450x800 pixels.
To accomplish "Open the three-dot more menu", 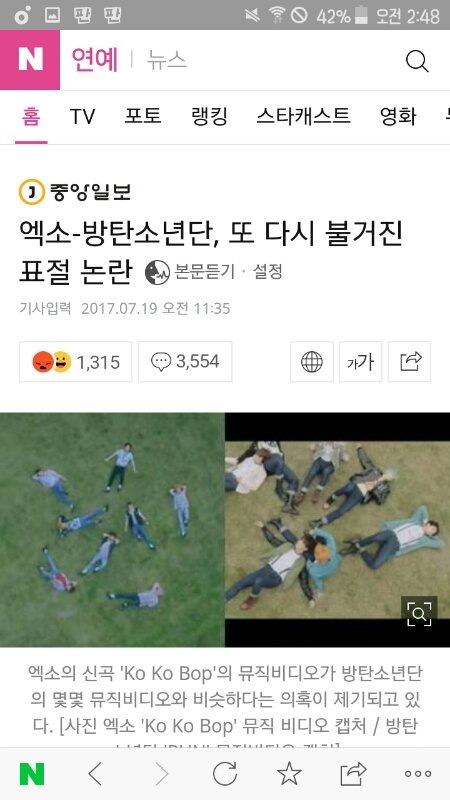I will click(x=418, y=774).
